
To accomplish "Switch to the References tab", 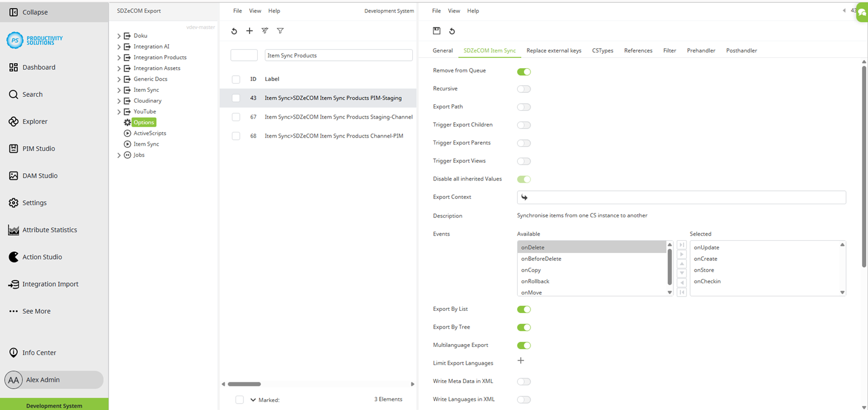I will coord(638,50).
